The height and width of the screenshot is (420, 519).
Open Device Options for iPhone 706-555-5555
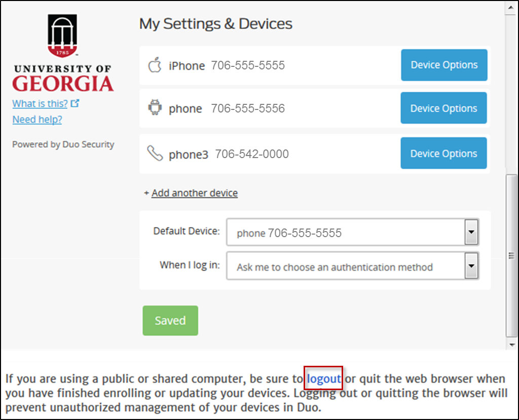pos(444,65)
